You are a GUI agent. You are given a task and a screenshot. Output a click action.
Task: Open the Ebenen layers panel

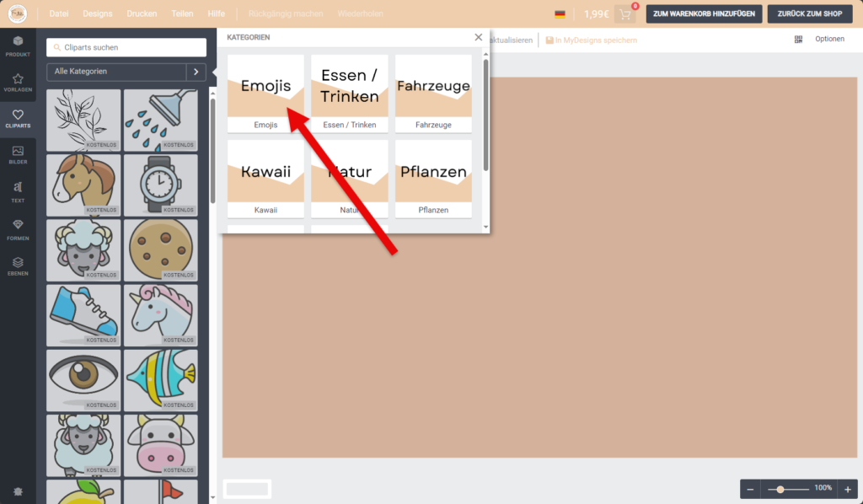[18, 266]
